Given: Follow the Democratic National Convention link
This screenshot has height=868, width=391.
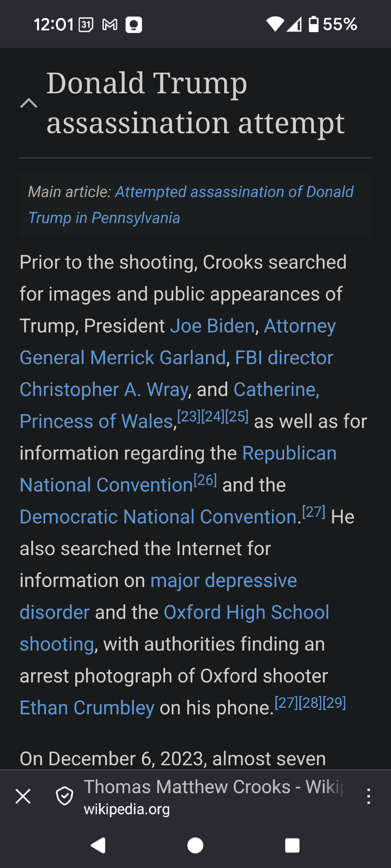Looking at the screenshot, I should (160, 517).
